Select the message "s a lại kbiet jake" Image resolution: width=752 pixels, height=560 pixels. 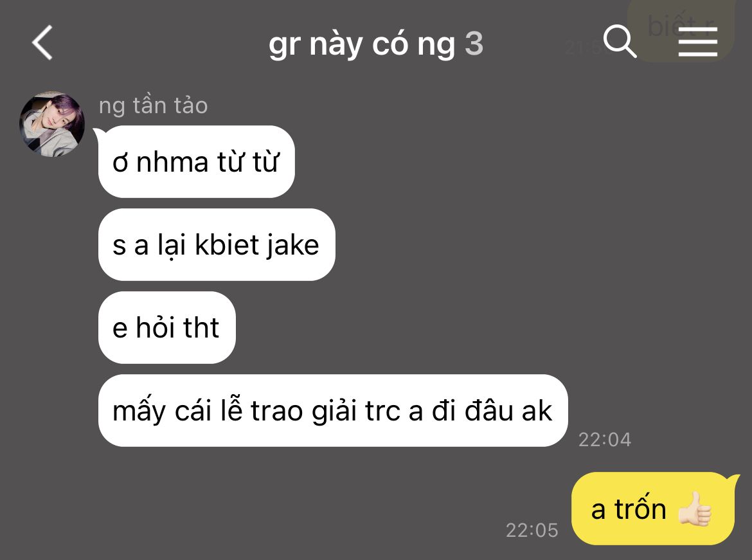tap(217, 245)
